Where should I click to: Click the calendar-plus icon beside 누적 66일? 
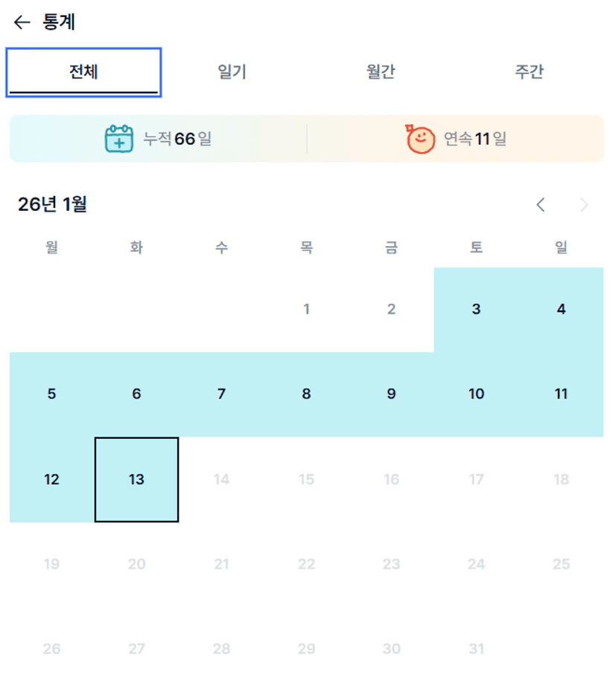click(118, 139)
